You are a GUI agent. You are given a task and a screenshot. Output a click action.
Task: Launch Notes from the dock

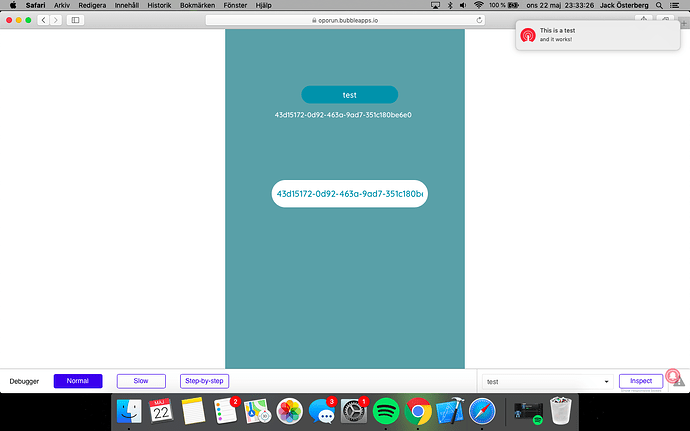(193, 411)
